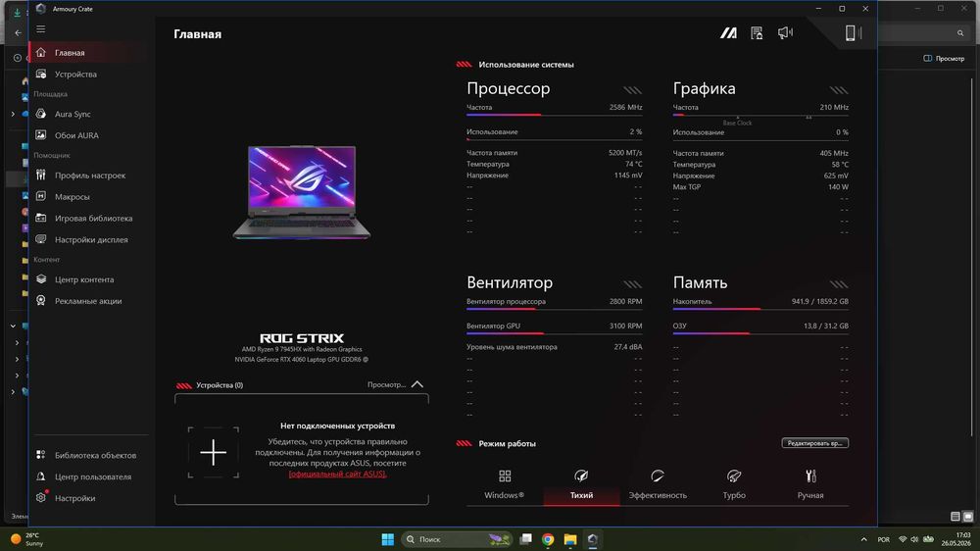Open File Explorer from taskbar
Image resolution: width=980 pixels, height=551 pixels.
[570, 539]
